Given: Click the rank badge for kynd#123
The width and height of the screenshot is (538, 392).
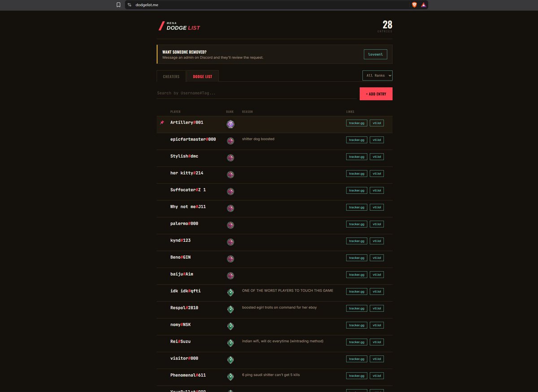Looking at the screenshot, I should point(230,242).
